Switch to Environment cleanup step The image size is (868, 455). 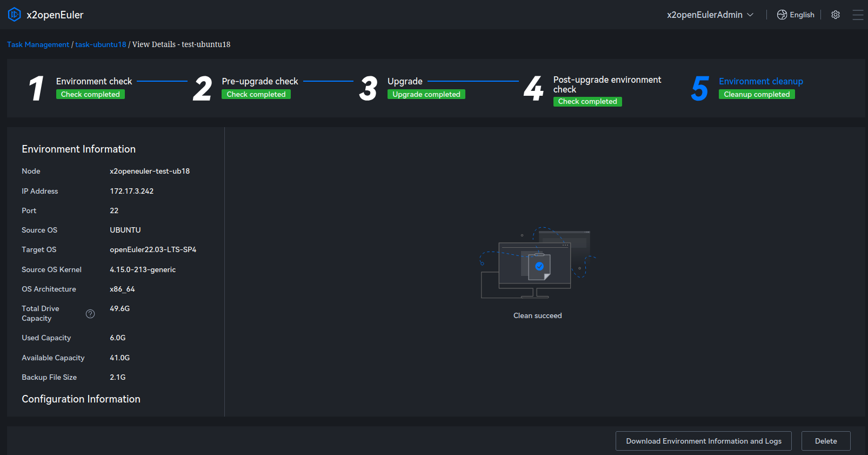(760, 81)
